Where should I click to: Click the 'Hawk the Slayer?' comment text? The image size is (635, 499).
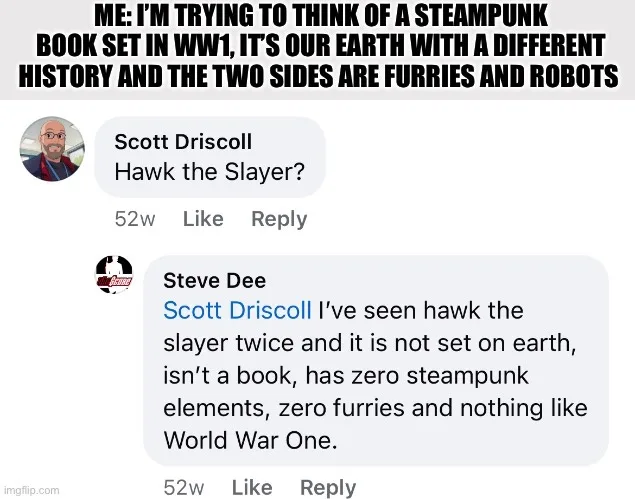[209, 172]
